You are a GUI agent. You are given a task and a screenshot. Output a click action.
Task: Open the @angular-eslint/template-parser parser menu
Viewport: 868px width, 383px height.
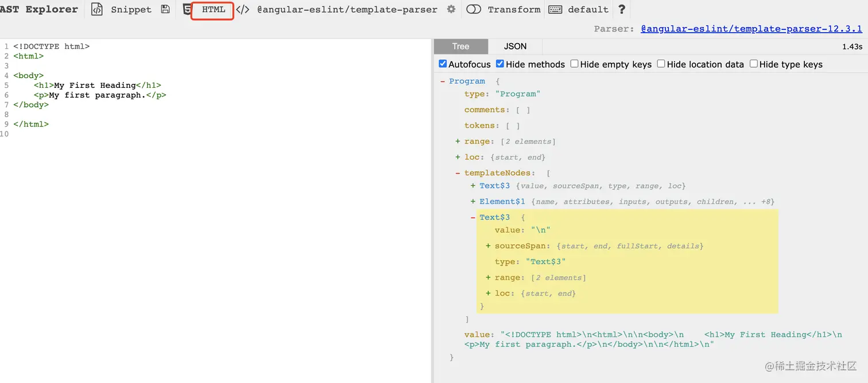(x=347, y=10)
